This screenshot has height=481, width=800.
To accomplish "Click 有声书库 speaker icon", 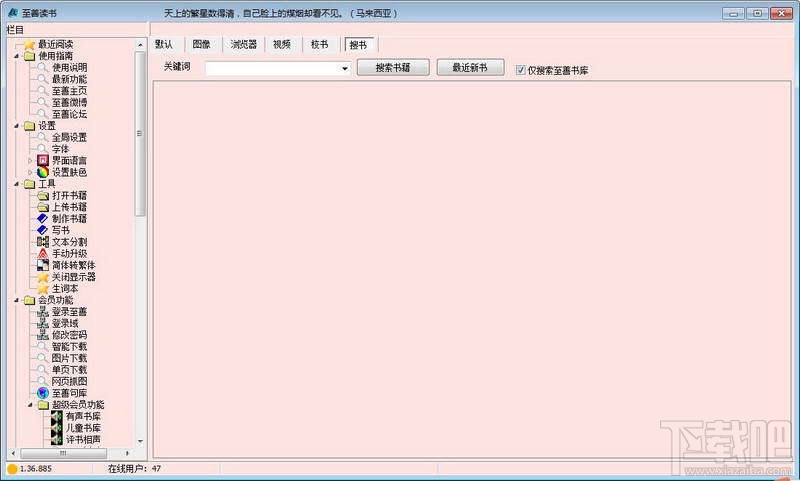I will click(57, 417).
